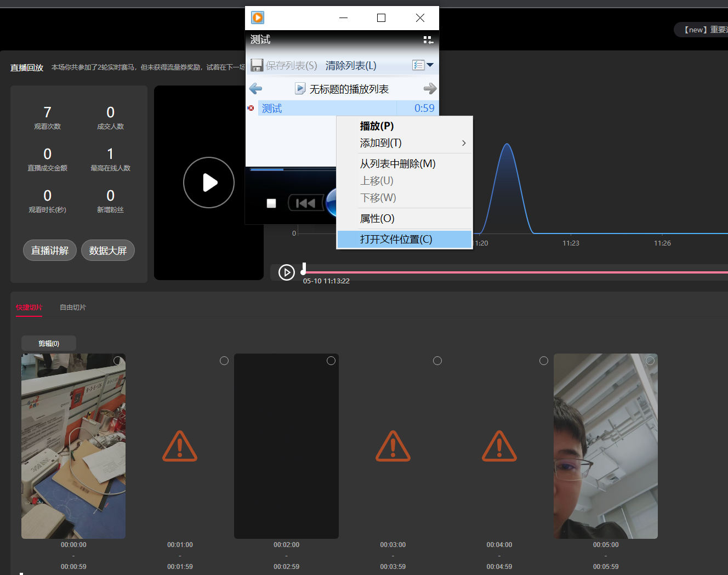Open 直播讲解 button
This screenshot has width=728, height=575.
(x=50, y=251)
